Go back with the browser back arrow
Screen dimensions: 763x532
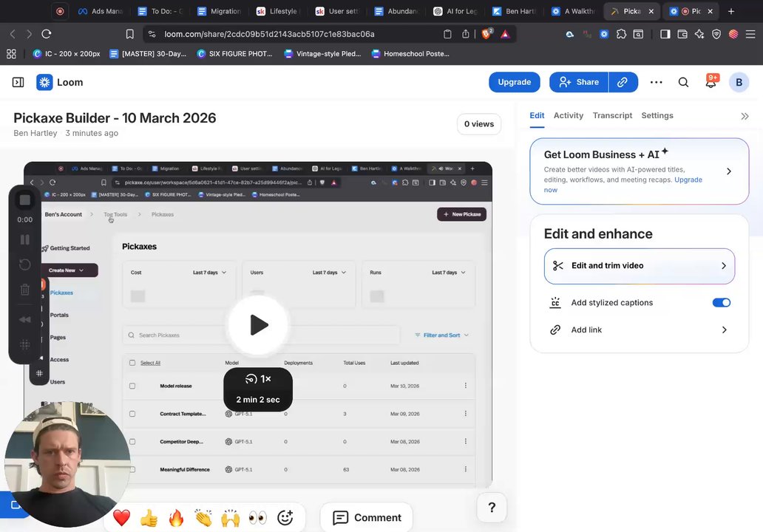coord(13,34)
